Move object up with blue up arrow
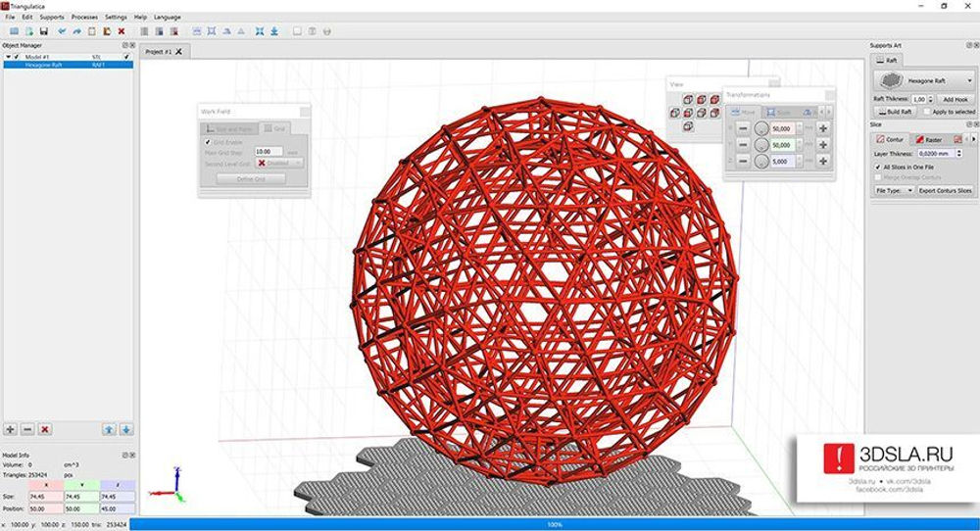The height and width of the screenshot is (531, 980). [x=110, y=429]
